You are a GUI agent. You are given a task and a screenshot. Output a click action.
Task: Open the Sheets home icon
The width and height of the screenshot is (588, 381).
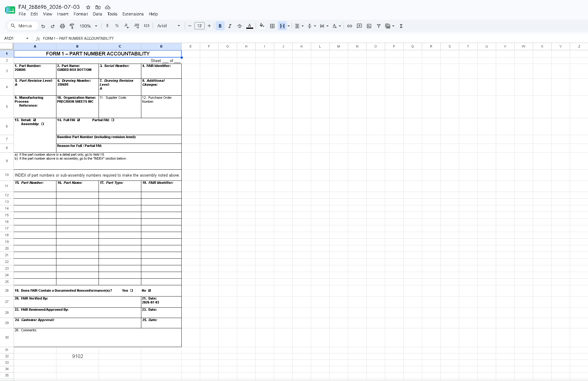(x=10, y=10)
